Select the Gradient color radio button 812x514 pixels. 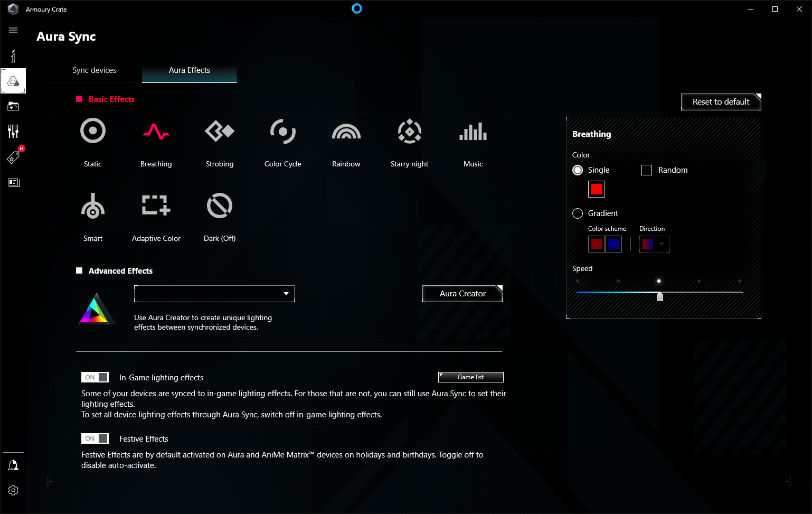pos(578,213)
